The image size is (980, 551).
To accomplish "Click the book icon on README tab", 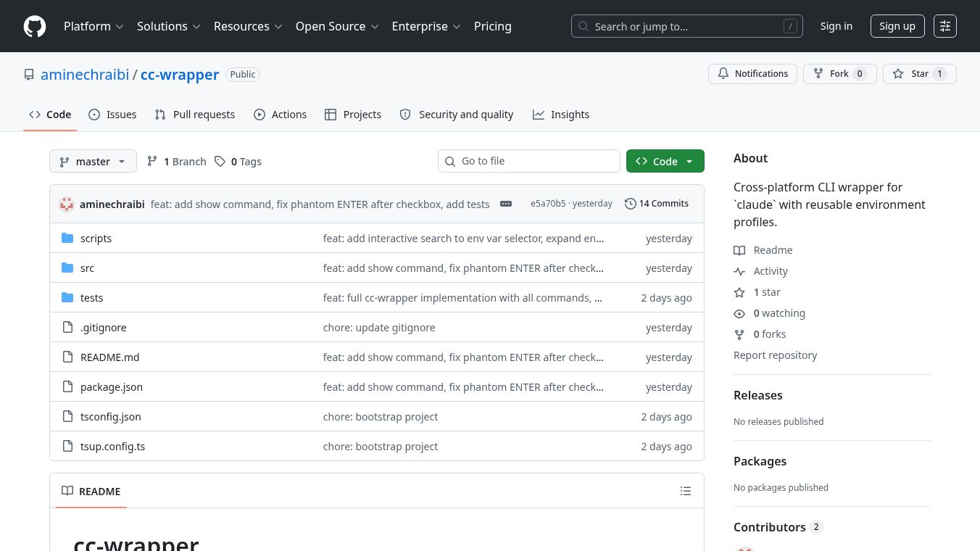I will [x=67, y=492].
